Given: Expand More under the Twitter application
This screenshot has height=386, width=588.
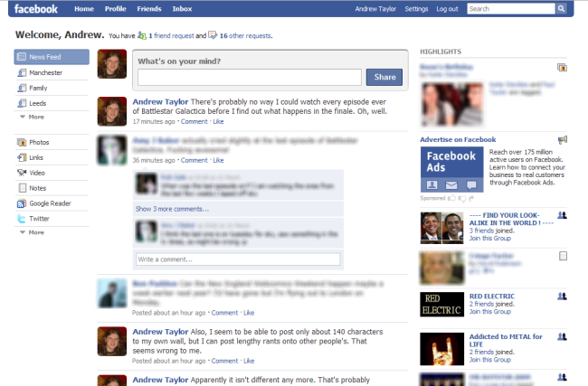Looking at the screenshot, I should tap(32, 232).
